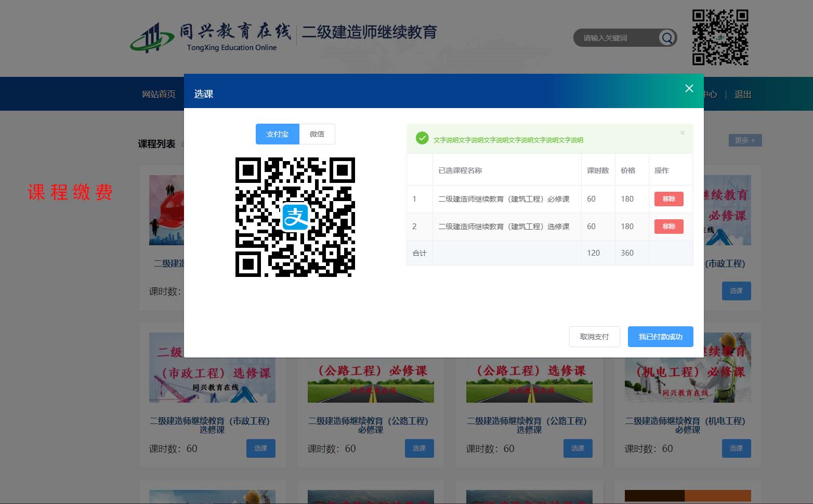Open the 市政工程 选修课 course thumbnail
The height and width of the screenshot is (504, 813).
click(212, 380)
